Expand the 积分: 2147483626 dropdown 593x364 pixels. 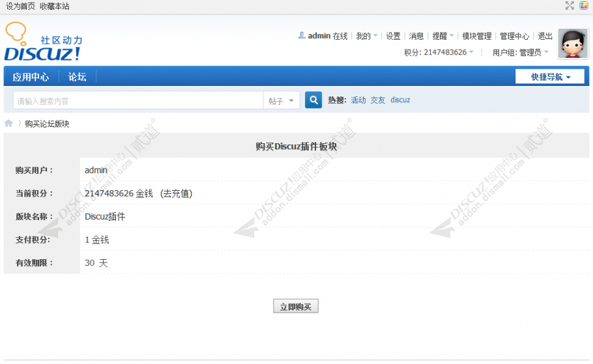point(439,52)
